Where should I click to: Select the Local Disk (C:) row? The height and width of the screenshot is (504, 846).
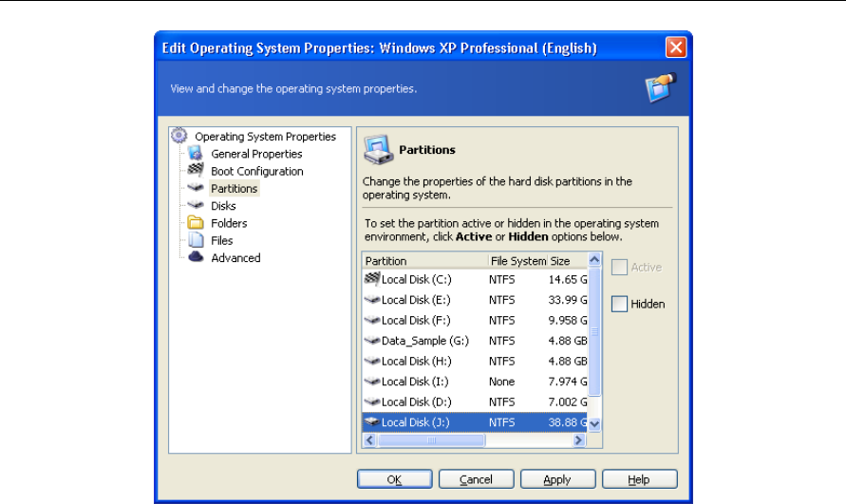(x=475, y=279)
